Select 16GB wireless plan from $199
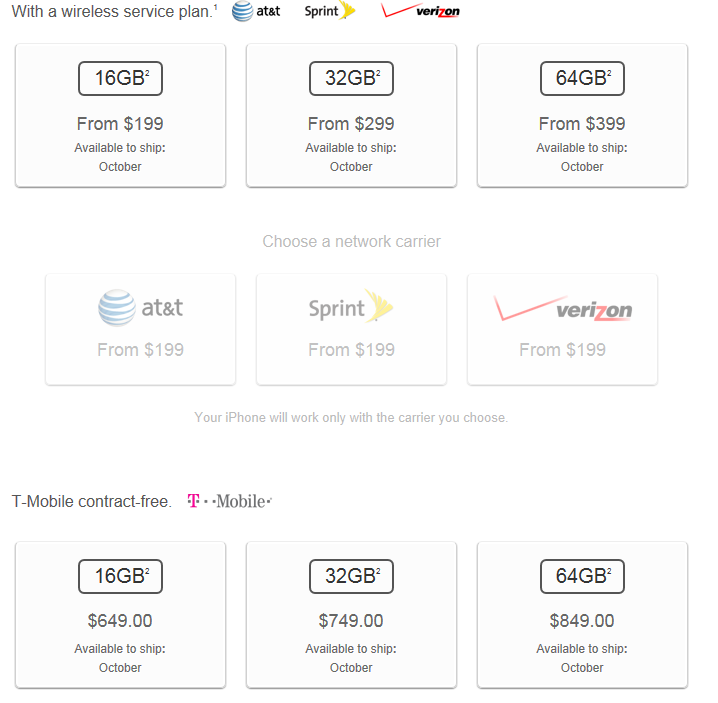Screen dimensions: 718x703 coord(120,115)
